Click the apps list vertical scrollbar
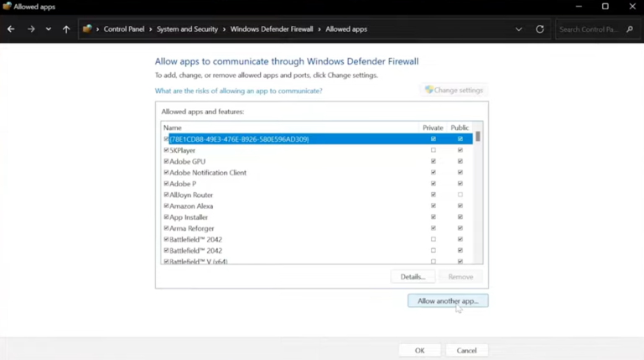This screenshot has height=360, width=644. 478,193
